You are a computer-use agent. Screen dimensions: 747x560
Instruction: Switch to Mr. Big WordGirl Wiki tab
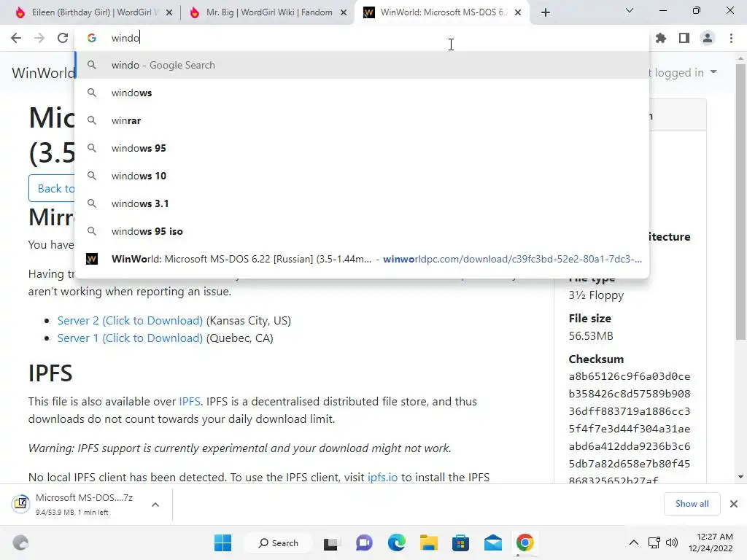point(268,12)
